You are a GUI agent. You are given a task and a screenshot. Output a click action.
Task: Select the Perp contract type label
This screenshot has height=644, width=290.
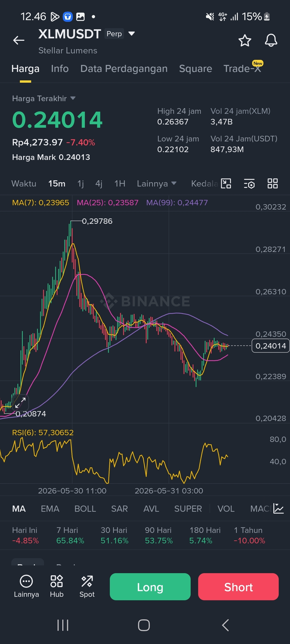[114, 34]
